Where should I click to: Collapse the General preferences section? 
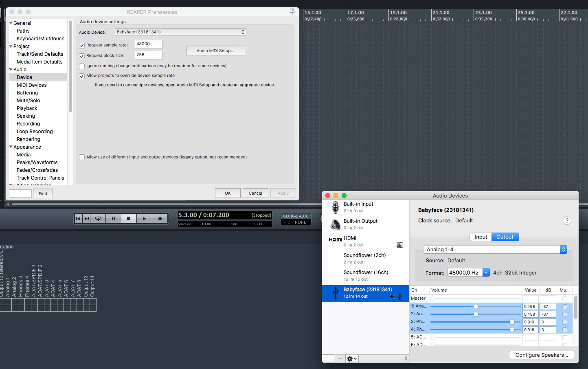point(11,23)
